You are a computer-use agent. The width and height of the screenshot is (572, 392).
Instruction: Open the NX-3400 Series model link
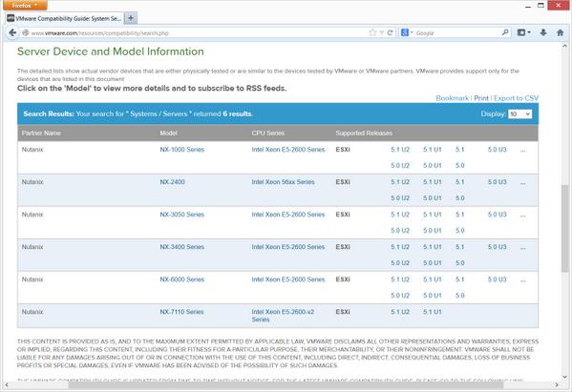tap(181, 247)
